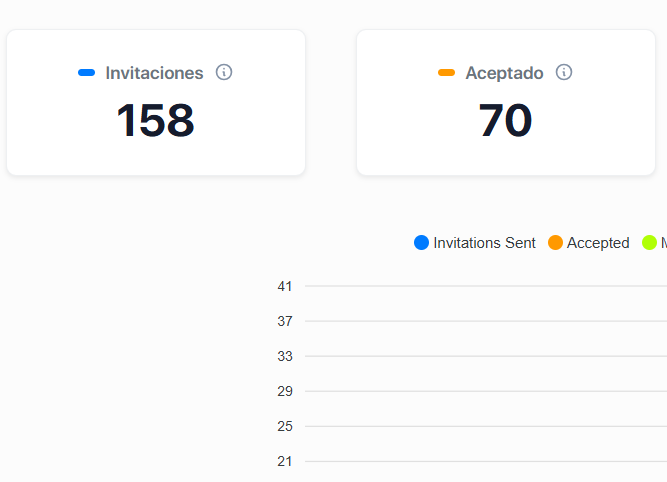This screenshot has width=667, height=482.
Task: Click the 70 accepted count
Action: [505, 121]
